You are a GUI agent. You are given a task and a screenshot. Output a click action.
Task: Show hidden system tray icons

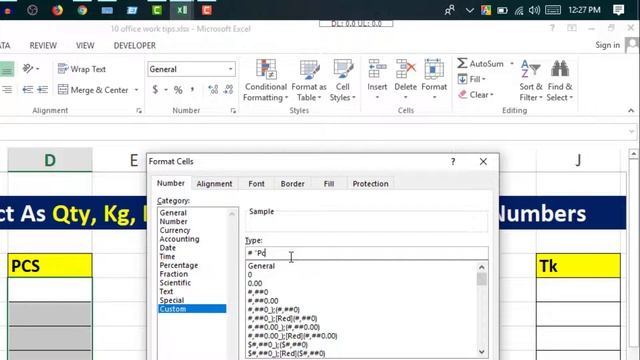click(469, 10)
